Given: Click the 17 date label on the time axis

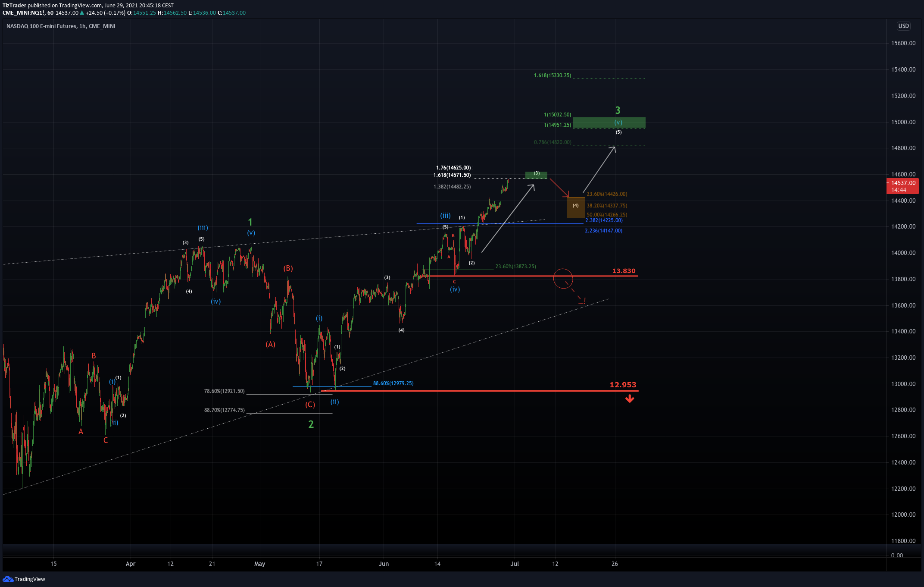Looking at the screenshot, I should pos(319,564).
